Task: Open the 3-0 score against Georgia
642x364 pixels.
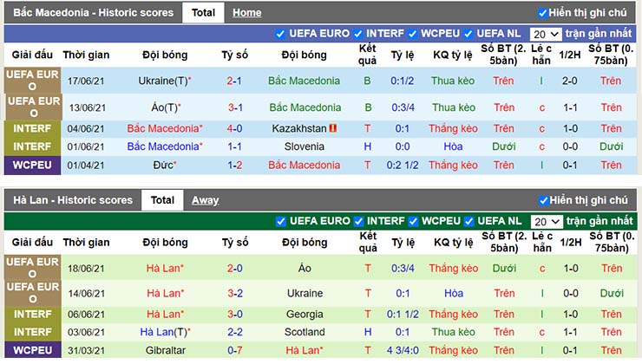Action: click(x=235, y=314)
